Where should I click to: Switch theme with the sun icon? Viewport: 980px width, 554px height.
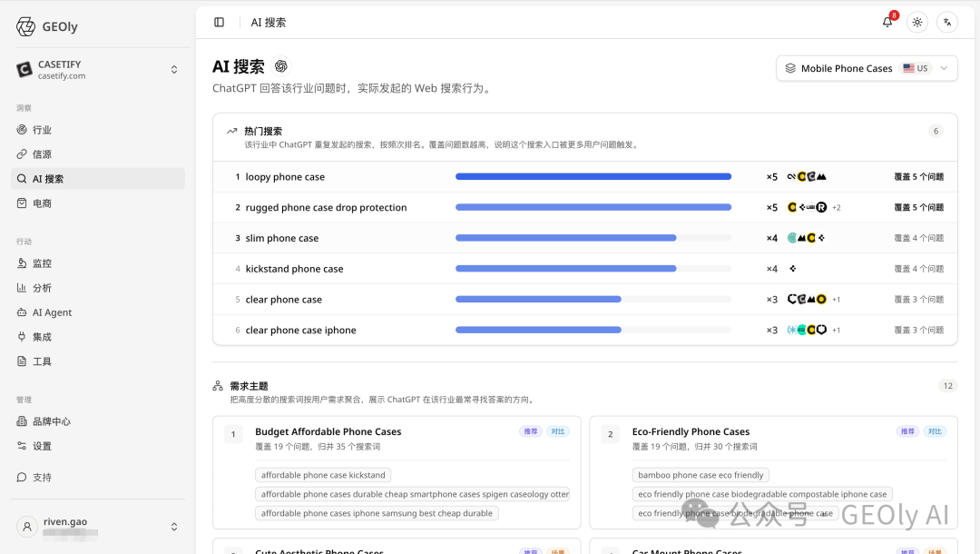tap(916, 23)
